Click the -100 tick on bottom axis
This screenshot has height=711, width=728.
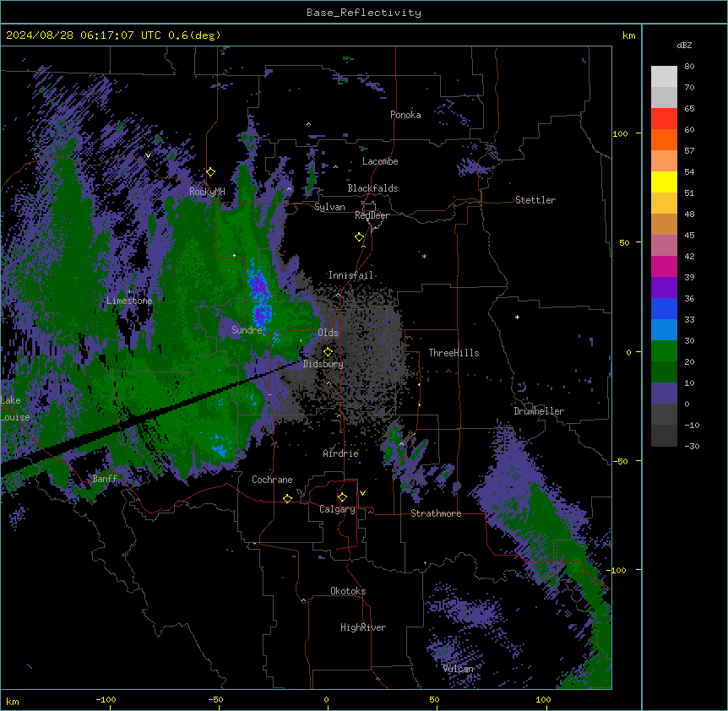pyautogui.click(x=106, y=699)
